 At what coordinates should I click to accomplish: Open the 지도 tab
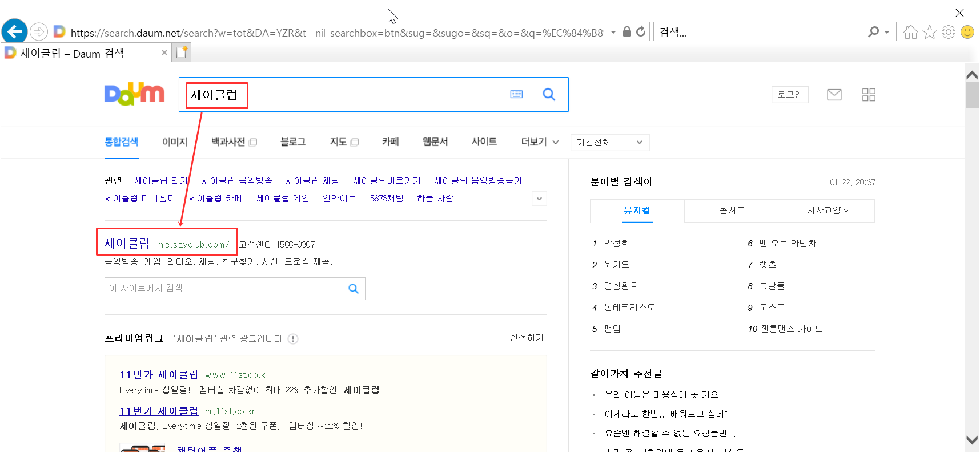point(338,141)
